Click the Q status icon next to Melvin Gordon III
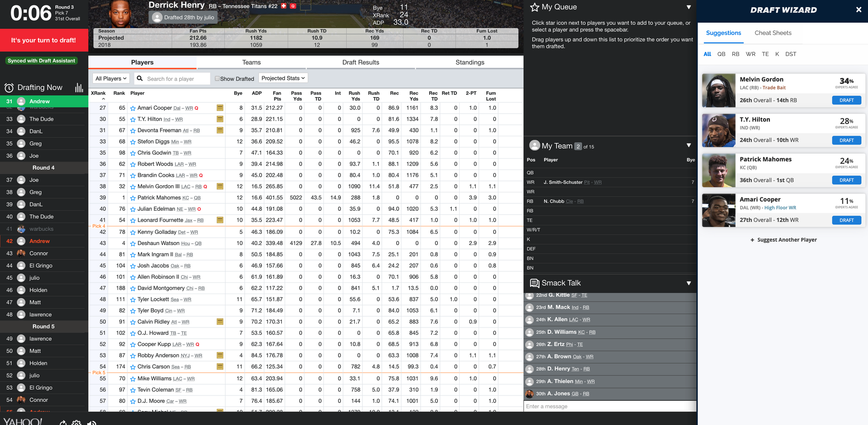The height and width of the screenshot is (425, 868). pos(205,187)
